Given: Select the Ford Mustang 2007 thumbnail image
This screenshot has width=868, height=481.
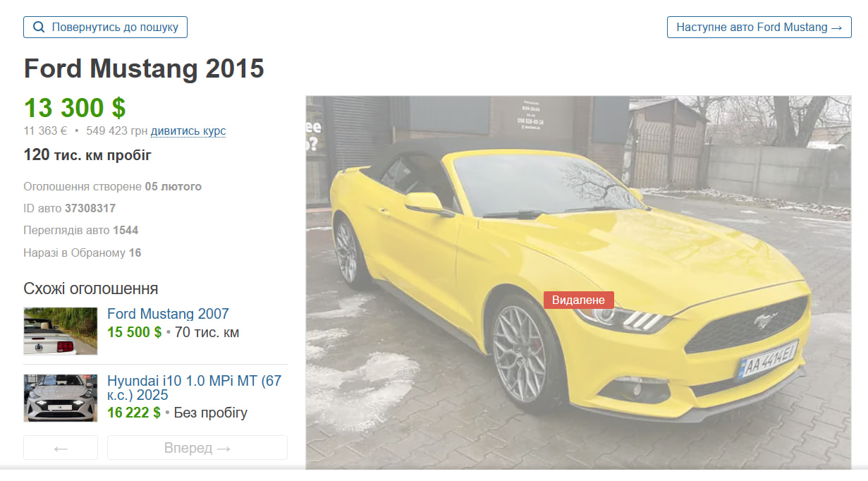Looking at the screenshot, I should tap(61, 331).
